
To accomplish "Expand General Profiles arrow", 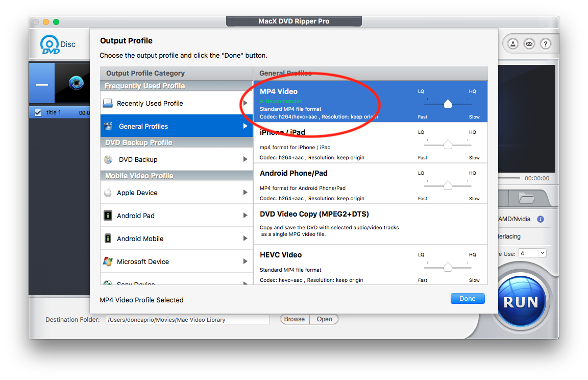I will point(245,126).
